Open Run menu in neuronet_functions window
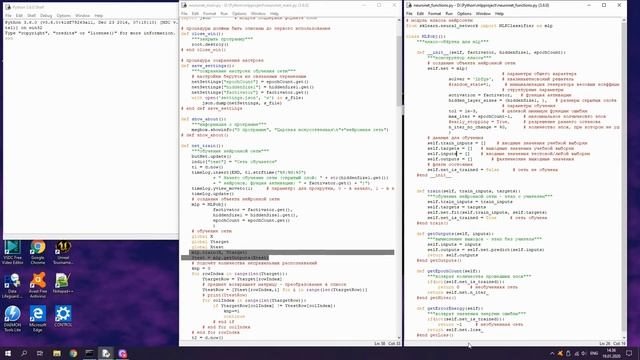 point(449,13)
